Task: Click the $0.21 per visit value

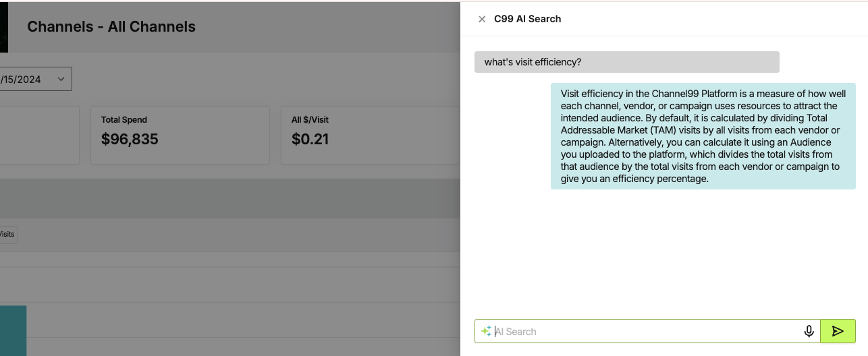Action: [310, 140]
